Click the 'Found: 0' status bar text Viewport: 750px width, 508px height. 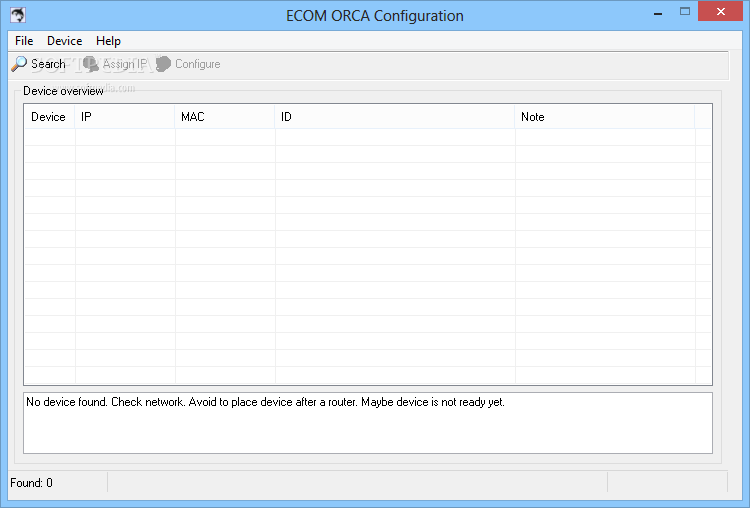coord(32,483)
